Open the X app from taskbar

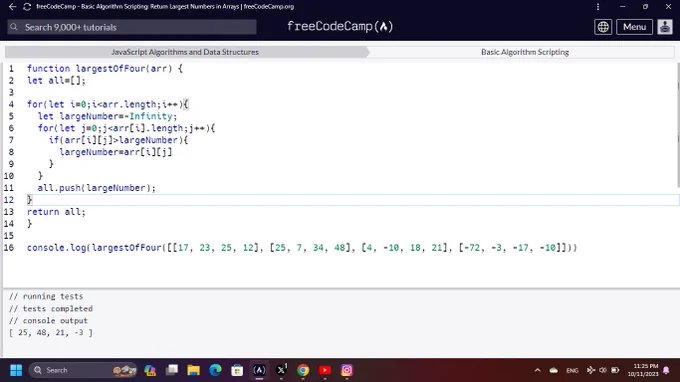coord(281,370)
